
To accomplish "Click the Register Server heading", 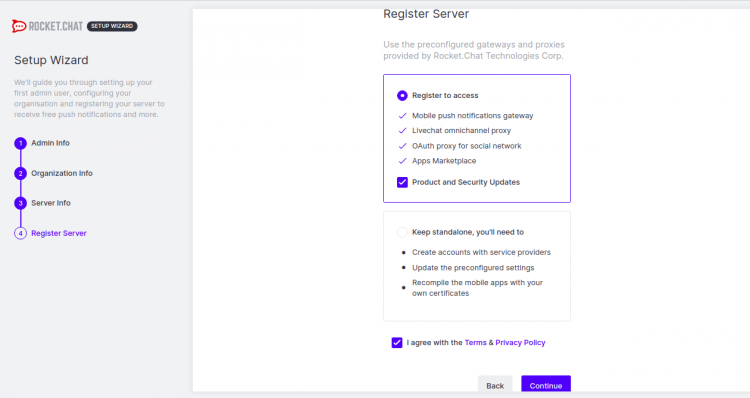I will pyautogui.click(x=426, y=14).
